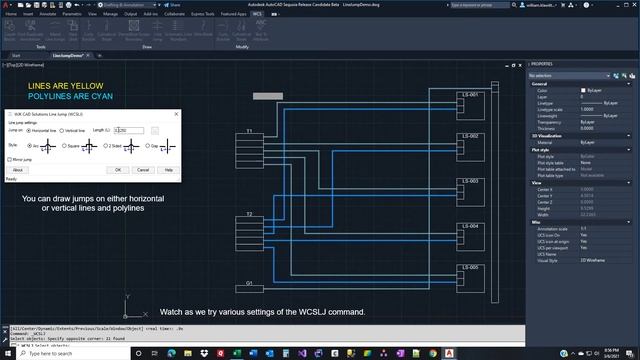Click the new drawing plus tab
The image size is (640, 360).
[100, 56]
